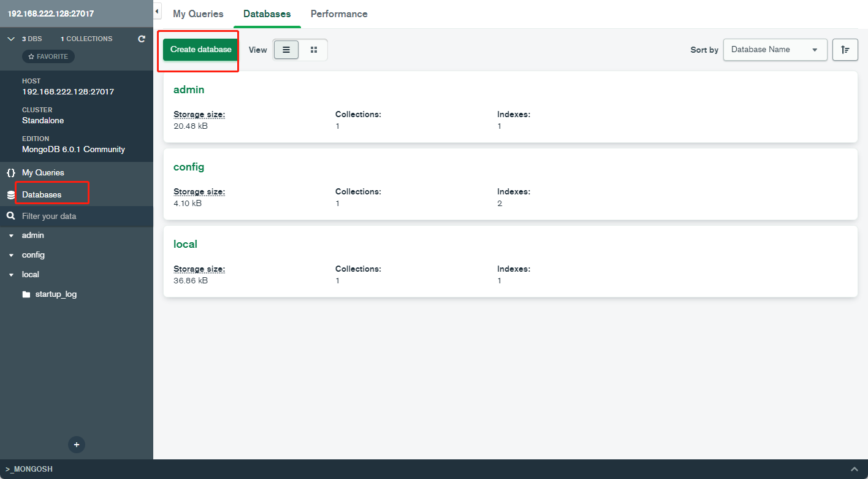This screenshot has width=868, height=479.
Task: Click the config storage size 4.10 kB
Action: point(188,204)
